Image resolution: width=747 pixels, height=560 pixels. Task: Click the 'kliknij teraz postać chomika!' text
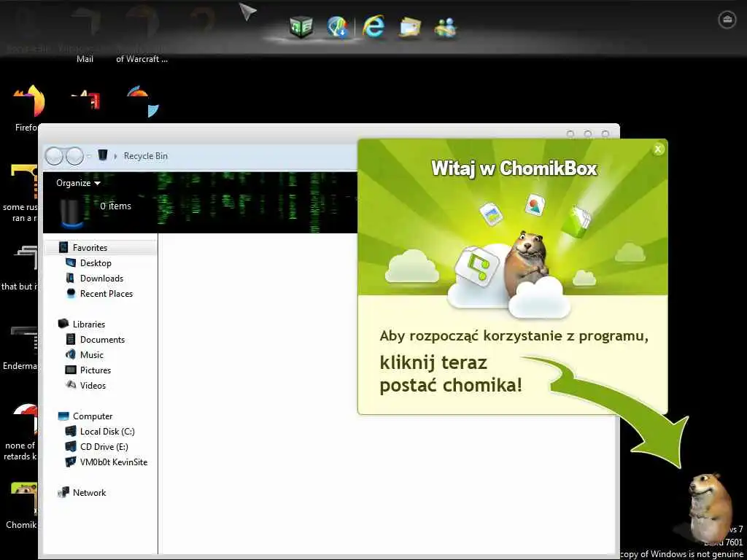coord(451,374)
